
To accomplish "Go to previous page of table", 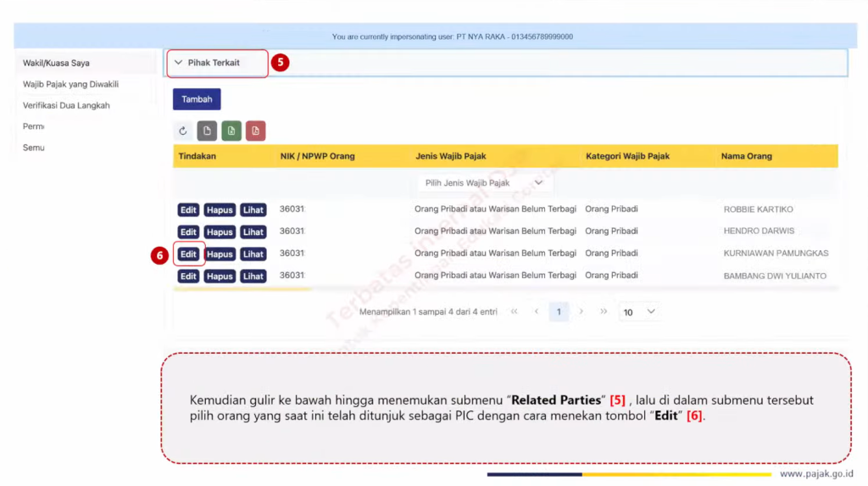I will 536,312.
